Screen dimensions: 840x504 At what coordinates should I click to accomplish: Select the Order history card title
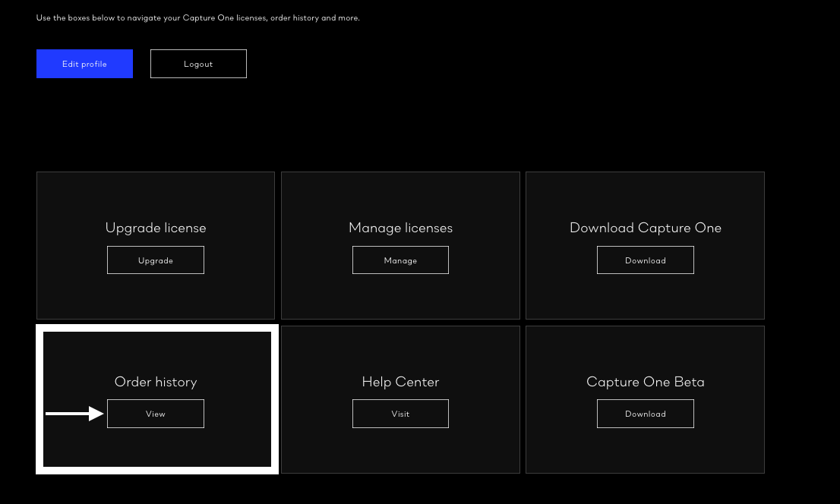tap(156, 382)
